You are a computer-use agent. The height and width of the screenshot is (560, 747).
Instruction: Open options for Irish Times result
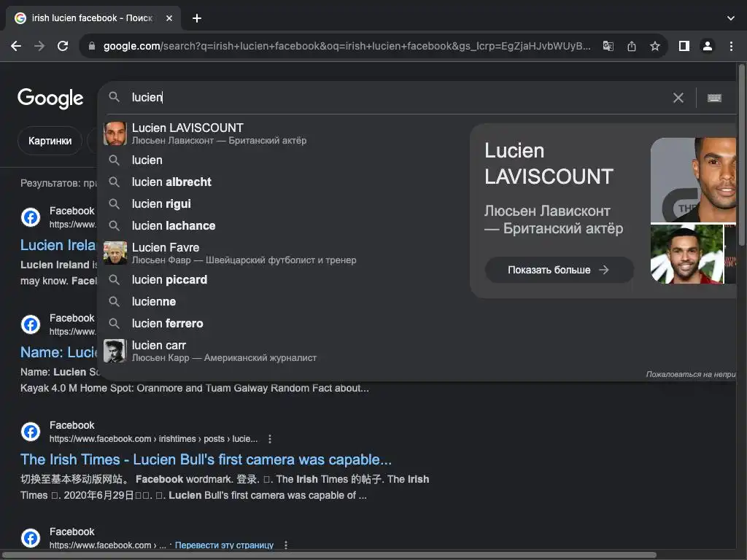coord(270,439)
